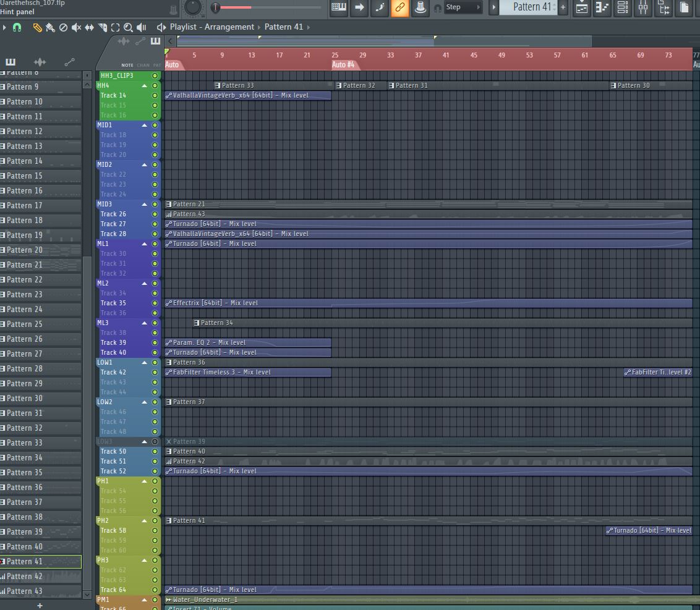700x610 pixels.
Task: Collapse the MID1 track group
Action: tap(144, 125)
